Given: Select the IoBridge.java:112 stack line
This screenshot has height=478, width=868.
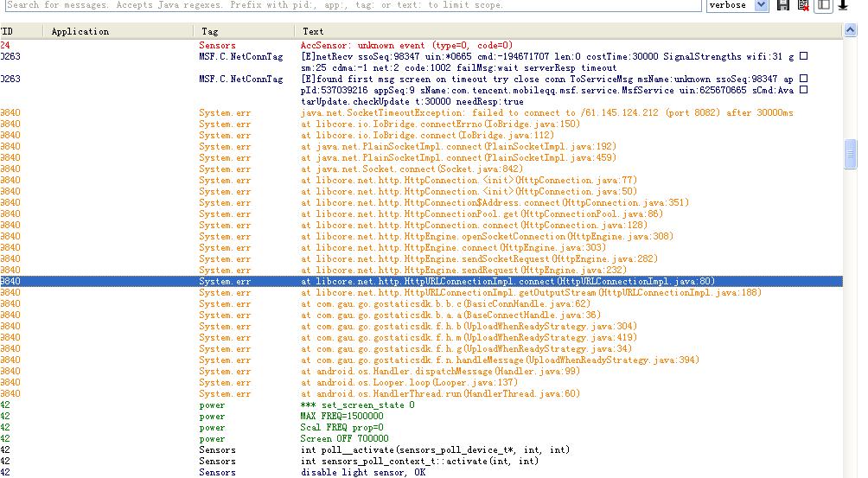Looking at the screenshot, I should (x=421, y=135).
